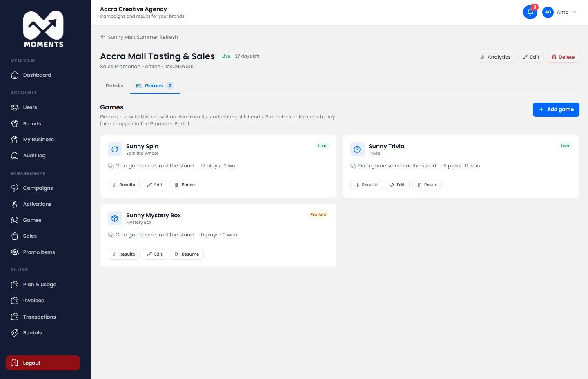This screenshot has height=379, width=588.
Task: Go back to Sunny Malt Summer Refresh
Action: (139, 37)
